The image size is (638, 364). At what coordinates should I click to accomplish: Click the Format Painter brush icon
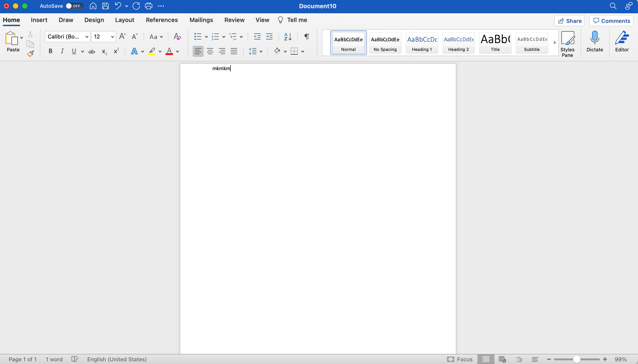(x=30, y=54)
